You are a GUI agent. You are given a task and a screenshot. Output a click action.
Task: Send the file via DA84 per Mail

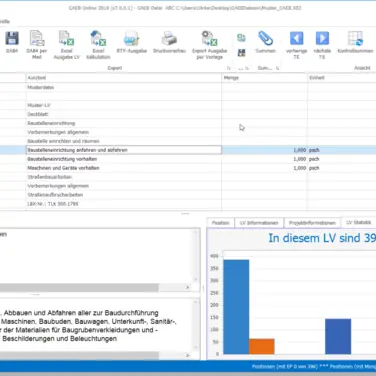37,44
